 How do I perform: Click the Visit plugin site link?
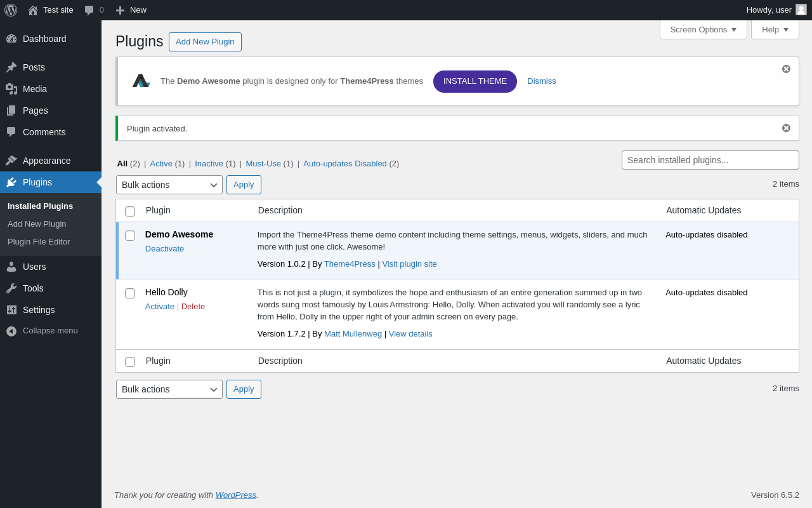409,264
